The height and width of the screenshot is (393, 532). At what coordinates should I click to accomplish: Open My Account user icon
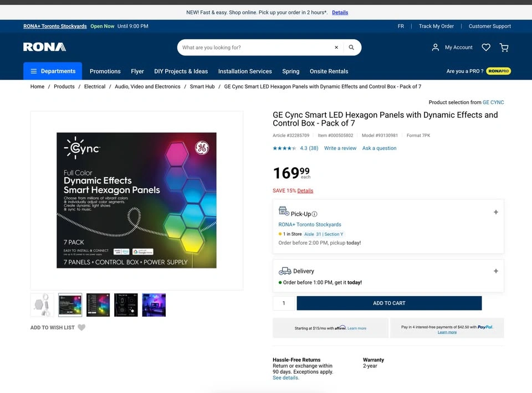coord(436,48)
